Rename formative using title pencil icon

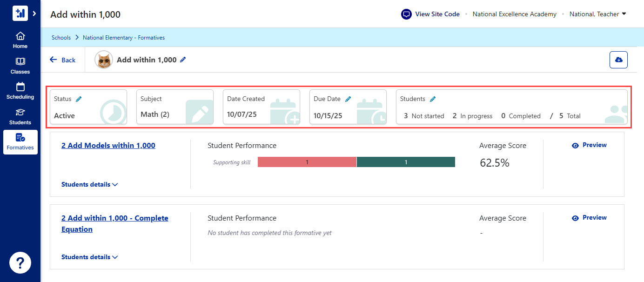tap(183, 60)
